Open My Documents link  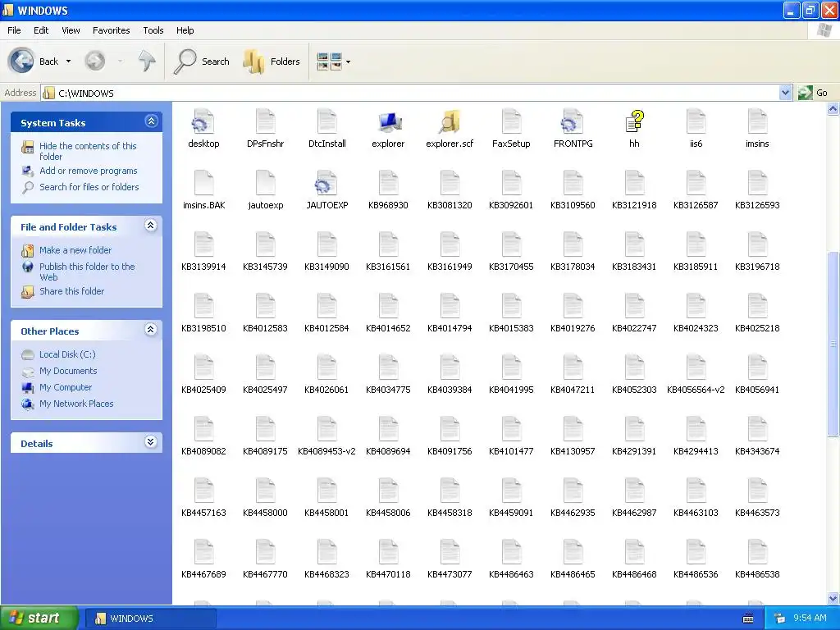[x=68, y=371]
